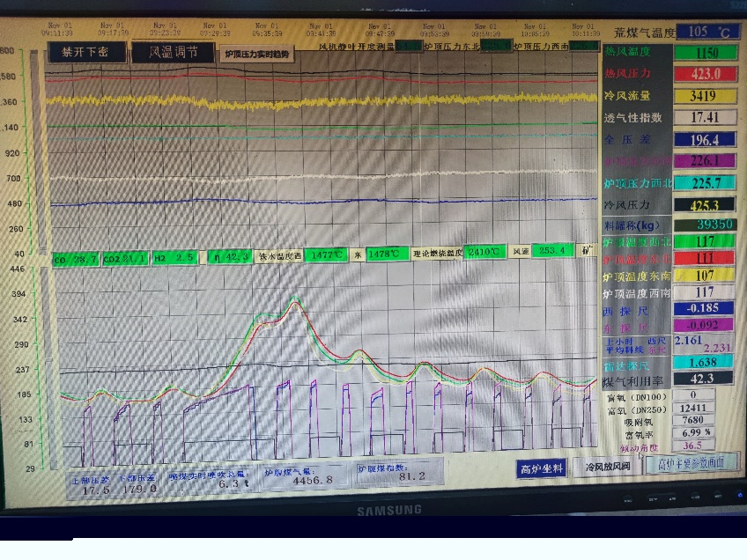Click the 透气性指数 value 17.41

[704, 117]
